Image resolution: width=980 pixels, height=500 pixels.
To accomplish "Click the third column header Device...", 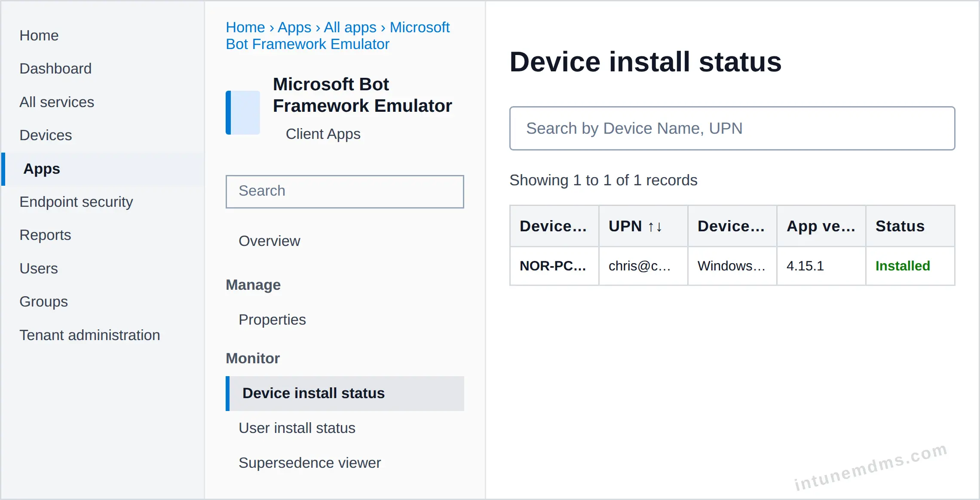I will 732,226.
